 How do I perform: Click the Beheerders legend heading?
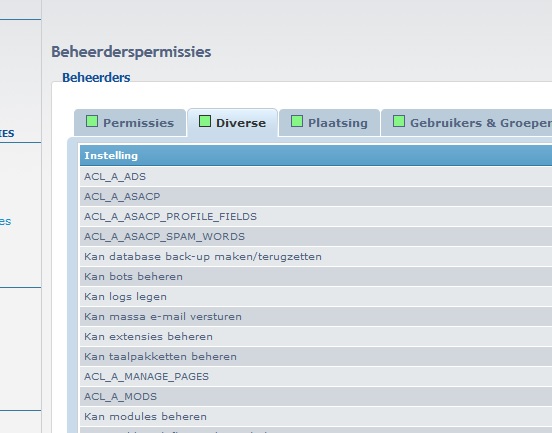pos(96,77)
